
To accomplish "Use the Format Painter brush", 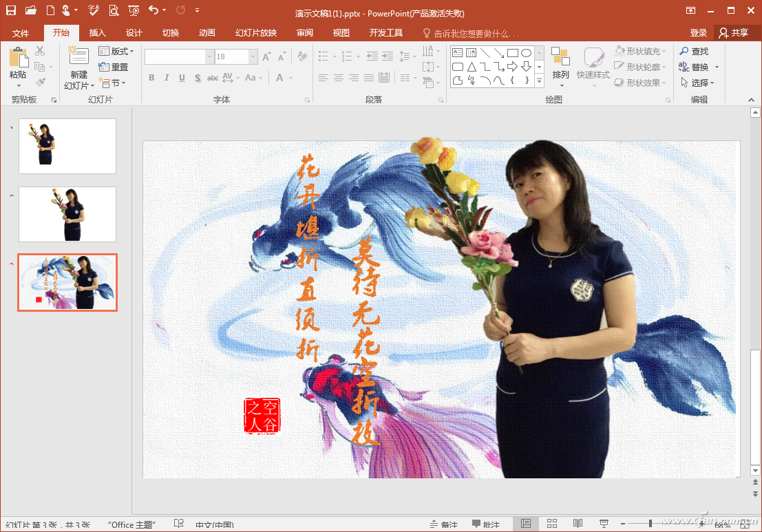I will click(41, 82).
